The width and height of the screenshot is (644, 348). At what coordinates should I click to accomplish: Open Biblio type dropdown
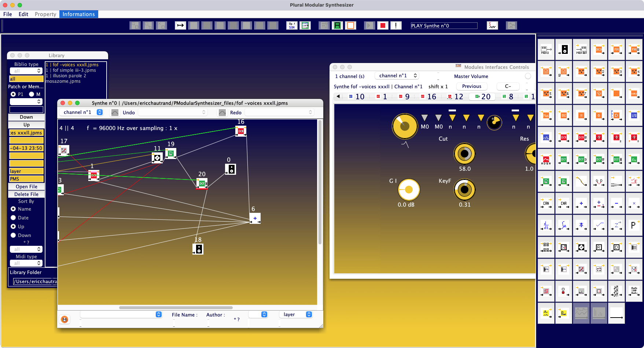[26, 71]
